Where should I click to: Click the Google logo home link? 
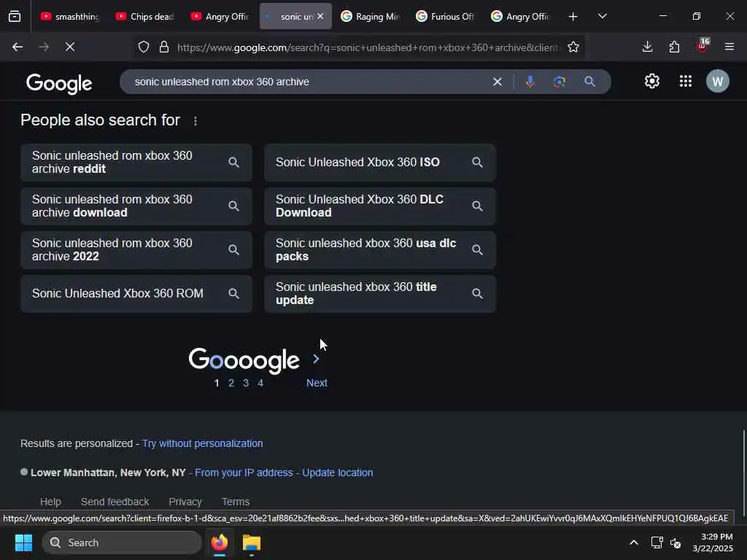[x=59, y=83]
